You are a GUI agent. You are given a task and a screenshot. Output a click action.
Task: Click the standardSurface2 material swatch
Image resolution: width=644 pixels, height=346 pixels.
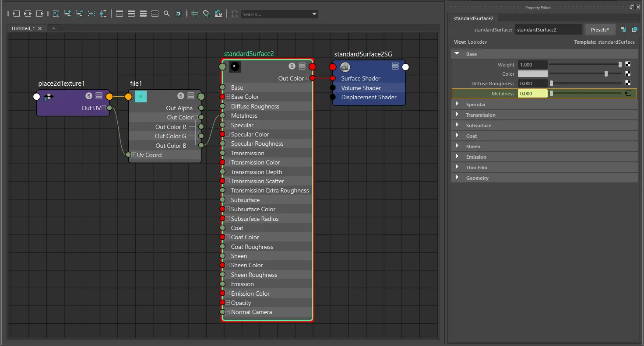[235, 66]
